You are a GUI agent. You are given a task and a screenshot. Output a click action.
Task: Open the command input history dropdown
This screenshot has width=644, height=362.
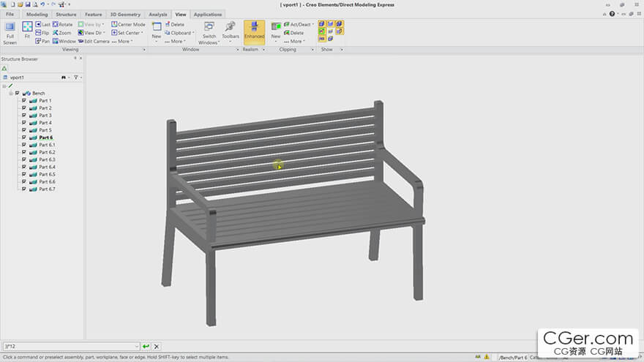137,347
